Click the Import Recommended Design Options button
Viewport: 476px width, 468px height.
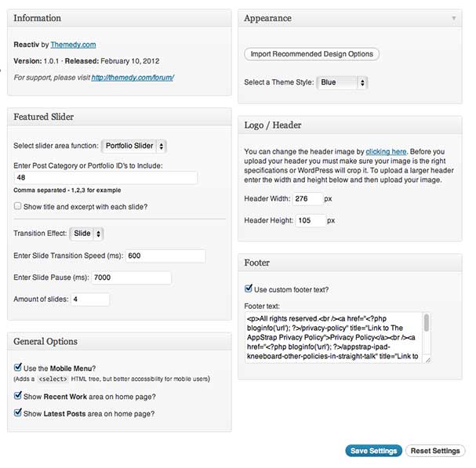tap(311, 54)
